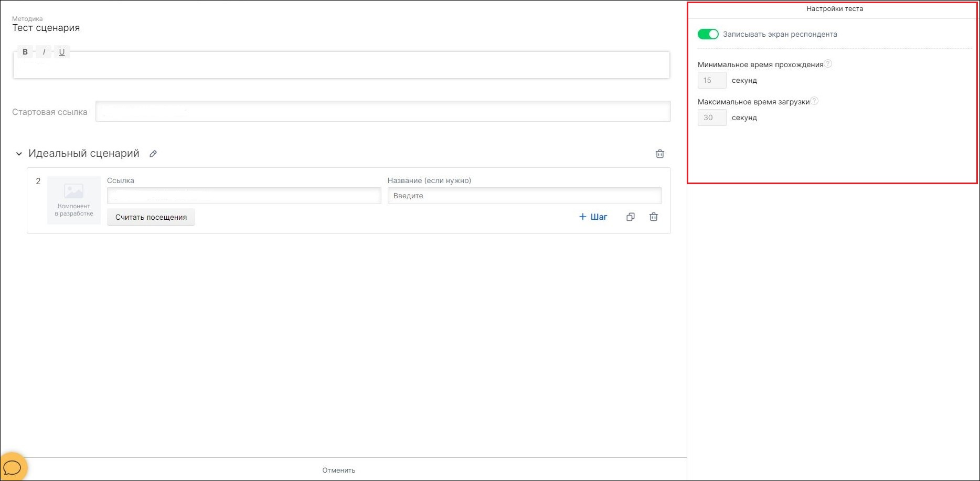Click the step Ссылка input field
The image size is (980, 481).
tap(244, 196)
